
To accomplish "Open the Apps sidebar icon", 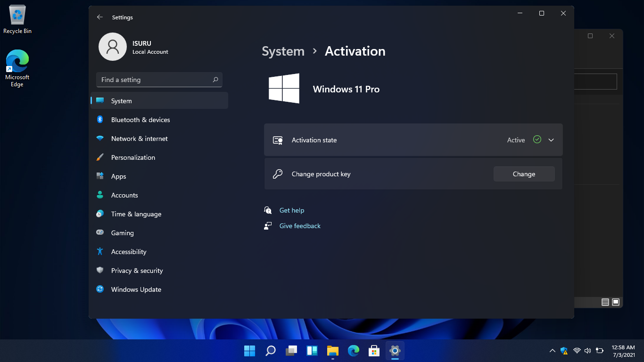I will coord(100,176).
